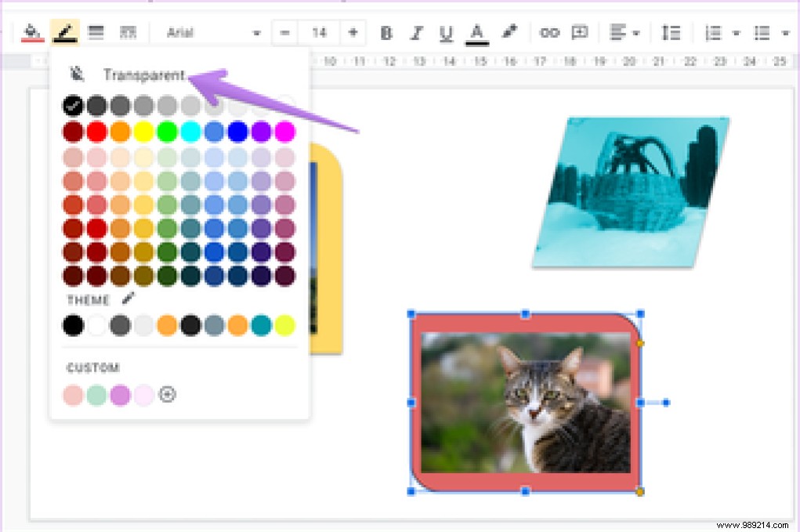
Task: Add a custom color with the plus swatch
Action: [x=168, y=395]
